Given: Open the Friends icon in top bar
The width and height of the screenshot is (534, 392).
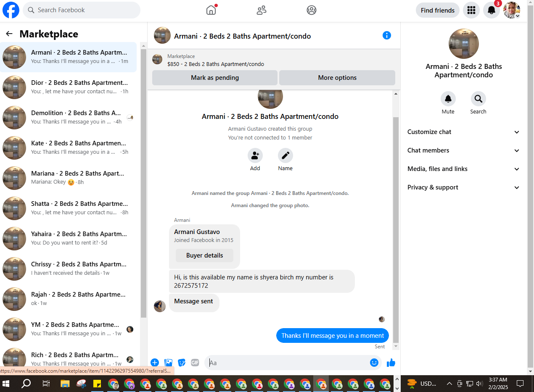Looking at the screenshot, I should [262, 10].
